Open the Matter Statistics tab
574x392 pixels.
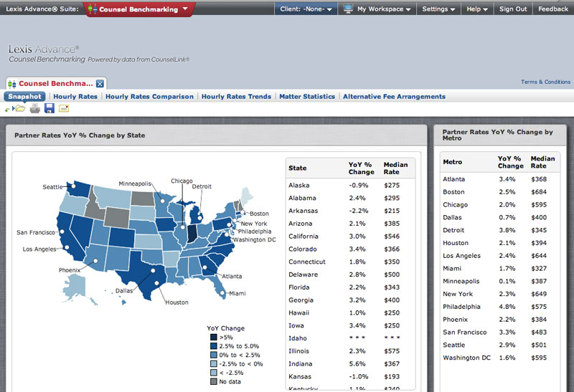coord(307,97)
